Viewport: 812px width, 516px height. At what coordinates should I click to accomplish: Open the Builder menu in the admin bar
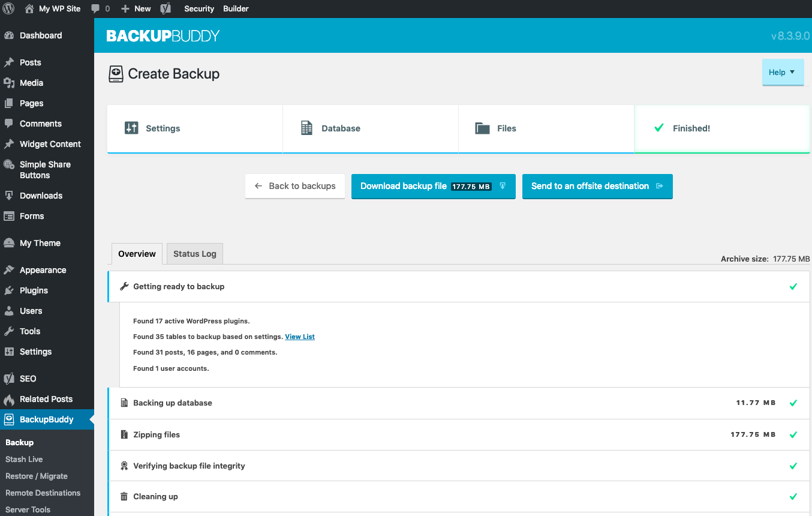tap(236, 8)
